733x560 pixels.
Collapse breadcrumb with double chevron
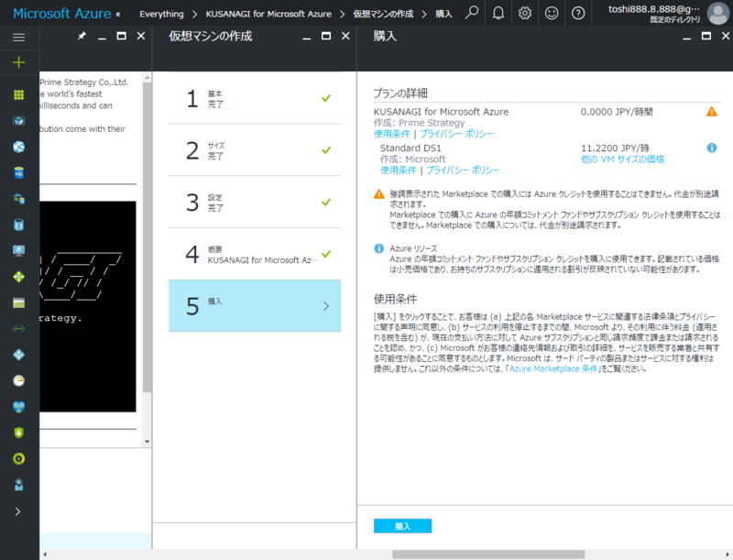(118, 14)
